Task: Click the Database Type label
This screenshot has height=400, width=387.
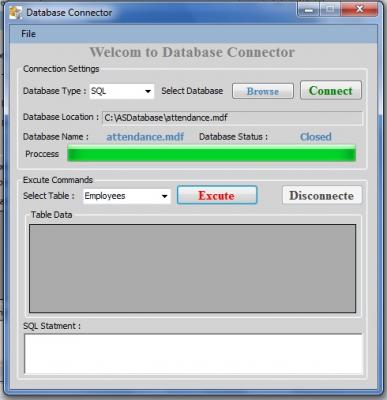Action: tap(55, 91)
